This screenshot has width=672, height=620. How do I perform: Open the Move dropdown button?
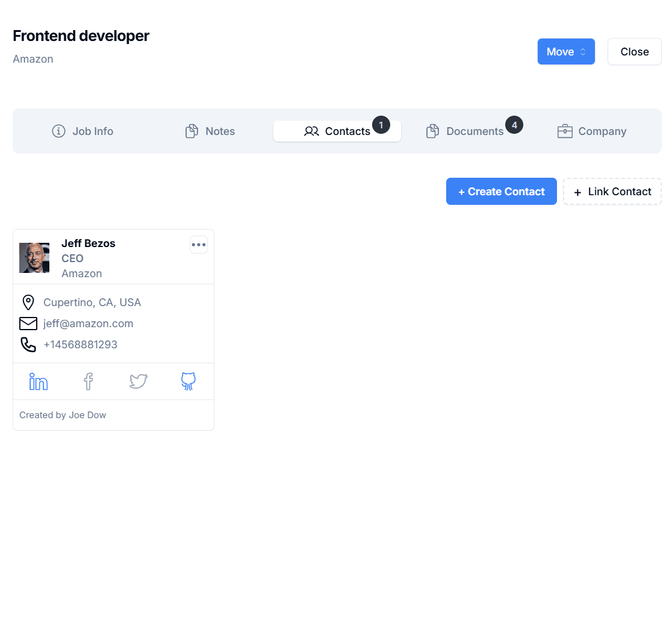coord(566,51)
